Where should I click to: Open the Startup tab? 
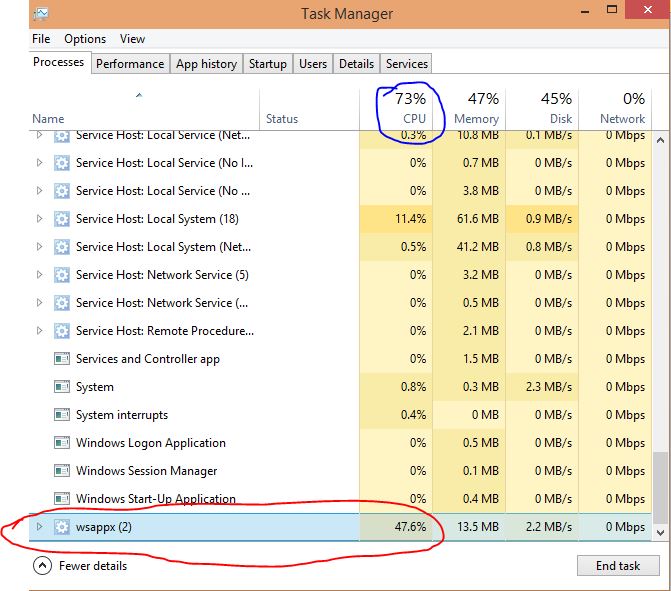coord(267,64)
